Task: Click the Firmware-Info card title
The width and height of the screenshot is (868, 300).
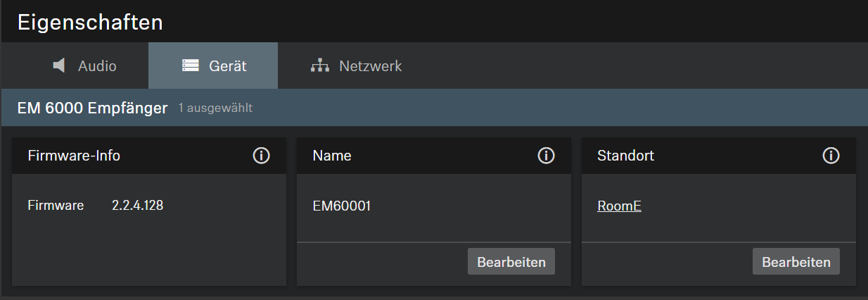Action: (x=74, y=156)
